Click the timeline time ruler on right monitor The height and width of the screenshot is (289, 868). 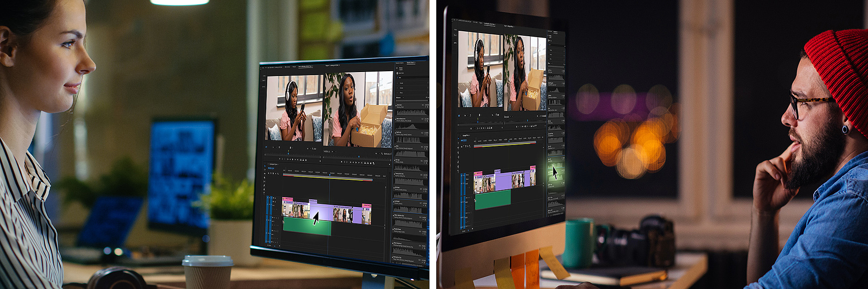tap(508, 140)
